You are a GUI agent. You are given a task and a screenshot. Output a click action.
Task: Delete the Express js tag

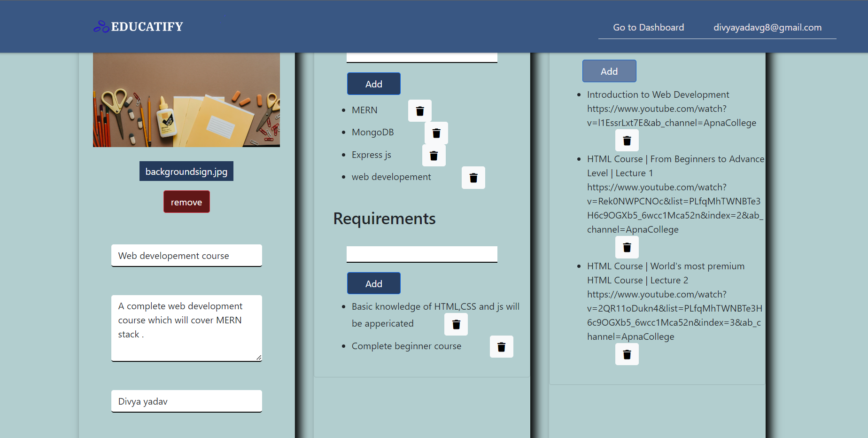coord(434,155)
